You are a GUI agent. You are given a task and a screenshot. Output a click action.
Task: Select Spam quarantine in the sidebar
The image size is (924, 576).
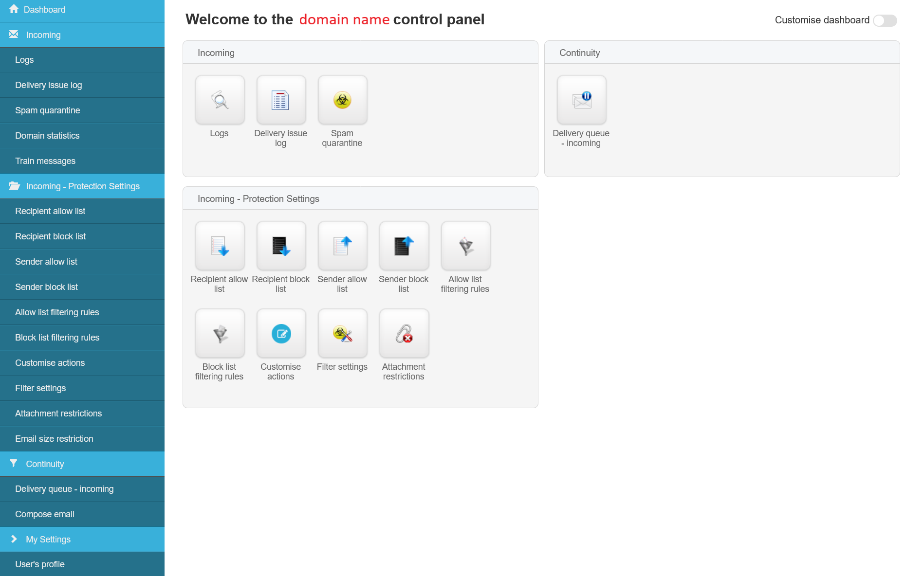tap(82, 110)
